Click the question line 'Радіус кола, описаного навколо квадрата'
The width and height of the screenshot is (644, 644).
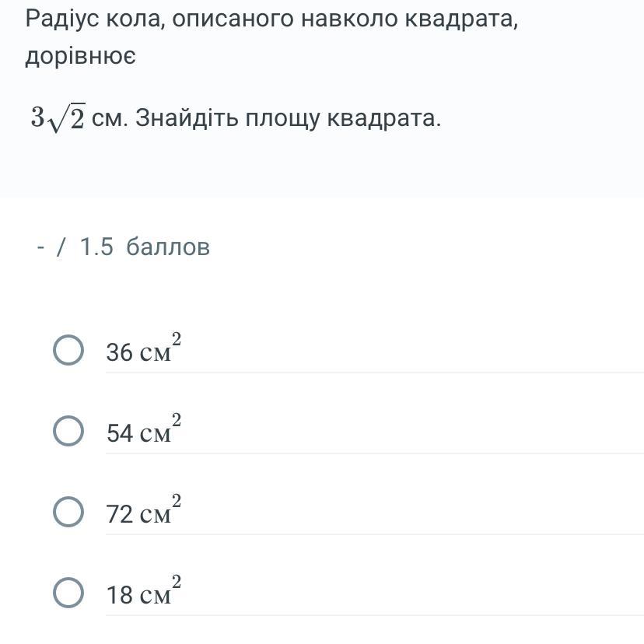(271, 19)
